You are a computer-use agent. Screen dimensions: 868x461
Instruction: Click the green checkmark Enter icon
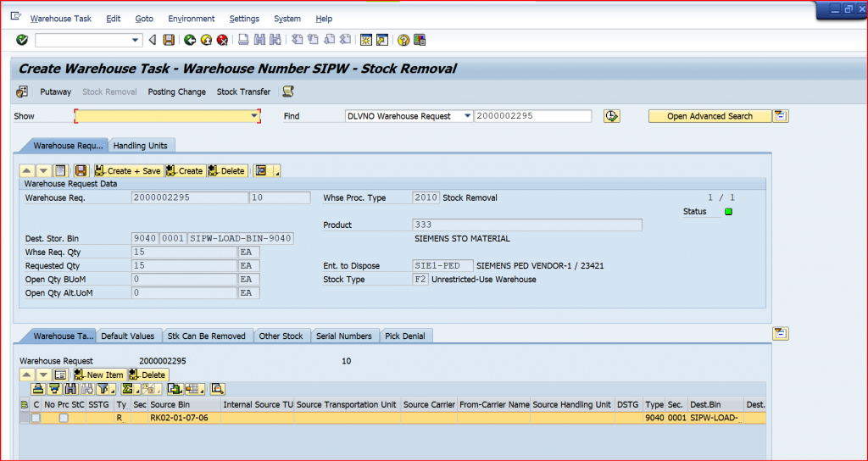pyautogui.click(x=22, y=40)
